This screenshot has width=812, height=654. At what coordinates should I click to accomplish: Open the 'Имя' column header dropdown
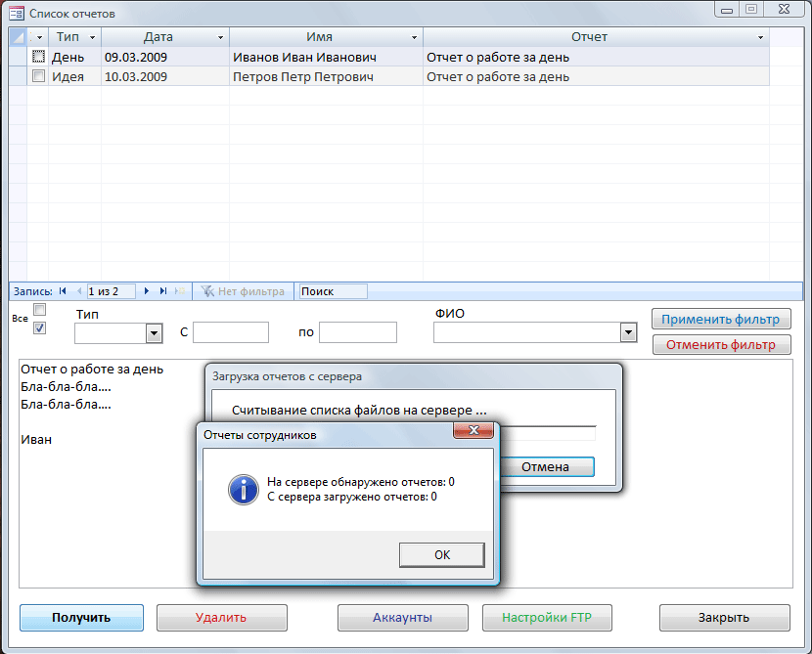click(x=414, y=38)
